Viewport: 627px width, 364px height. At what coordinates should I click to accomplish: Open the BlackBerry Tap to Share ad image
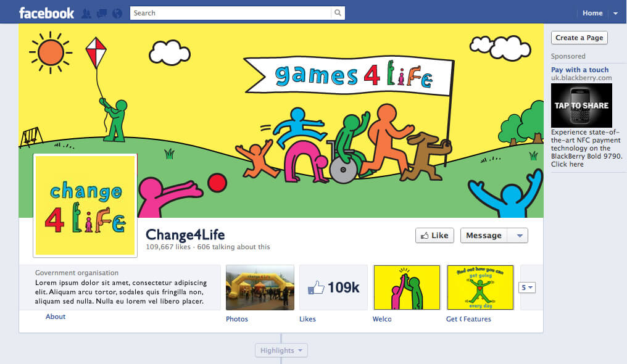(x=581, y=105)
